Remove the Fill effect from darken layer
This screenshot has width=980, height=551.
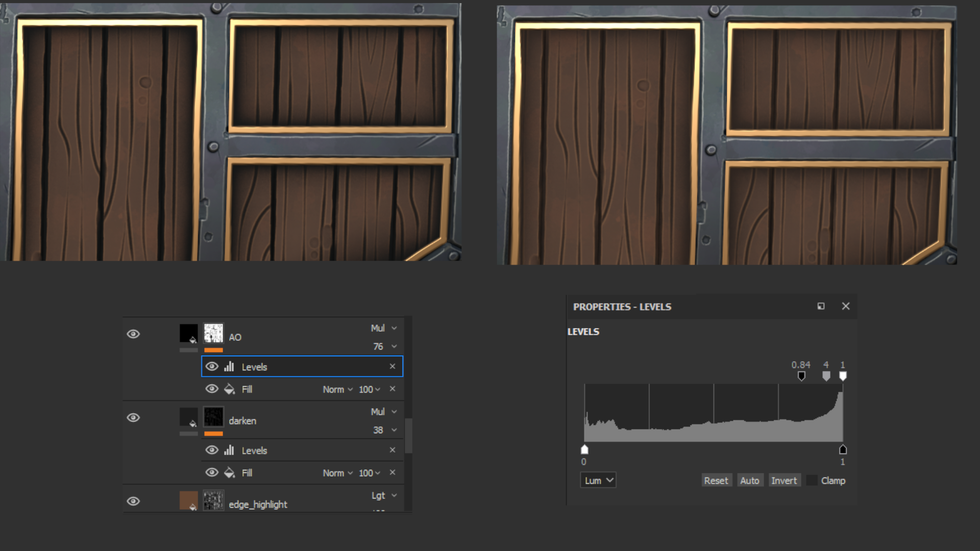coord(392,472)
